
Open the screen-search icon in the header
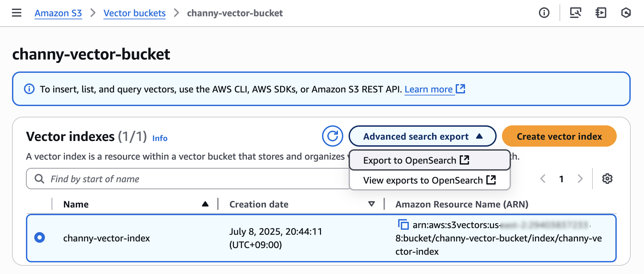click(x=575, y=13)
